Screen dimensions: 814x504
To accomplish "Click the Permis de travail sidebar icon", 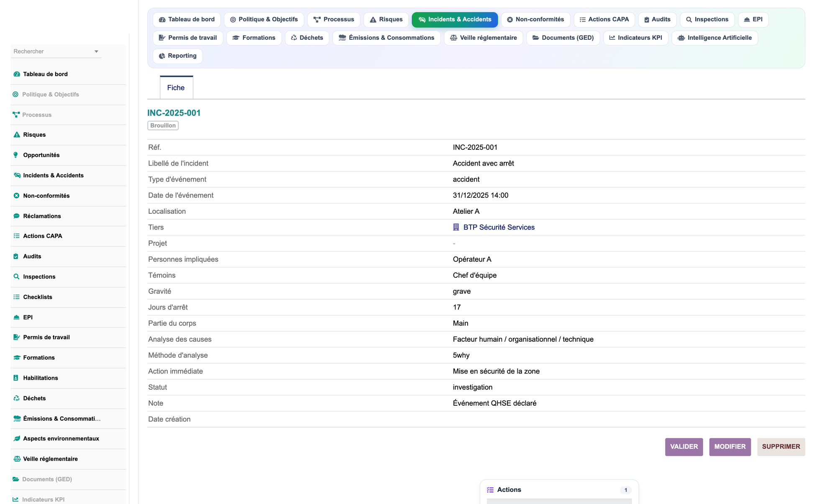I will coord(17,337).
